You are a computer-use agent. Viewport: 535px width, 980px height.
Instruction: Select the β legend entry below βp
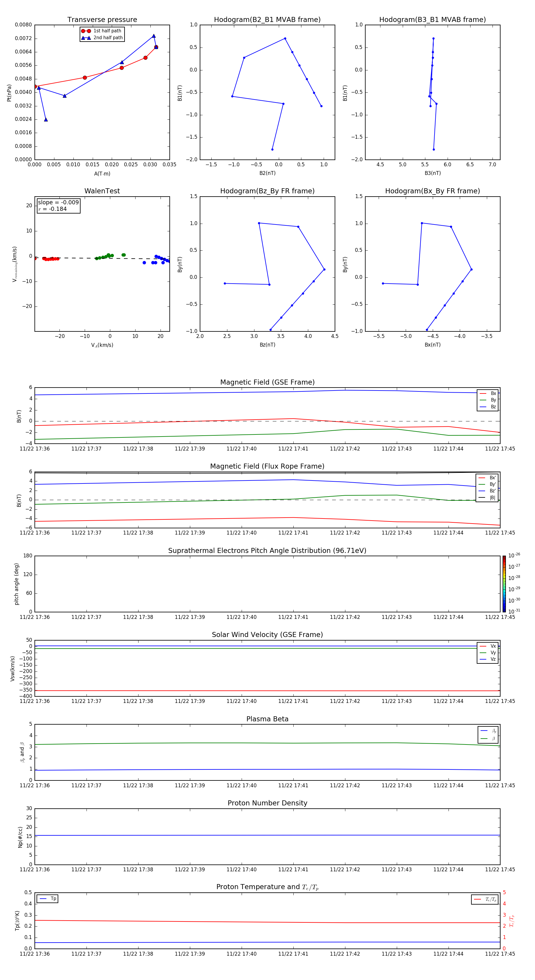(488, 739)
